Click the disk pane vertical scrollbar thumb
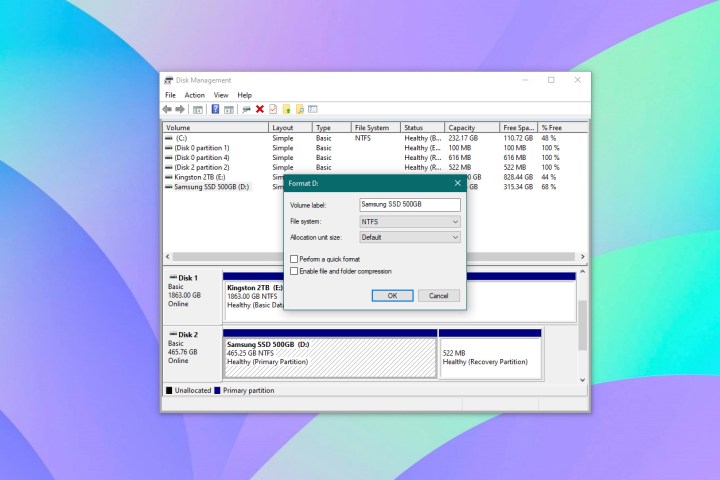This screenshot has width=720, height=480. tap(582, 325)
